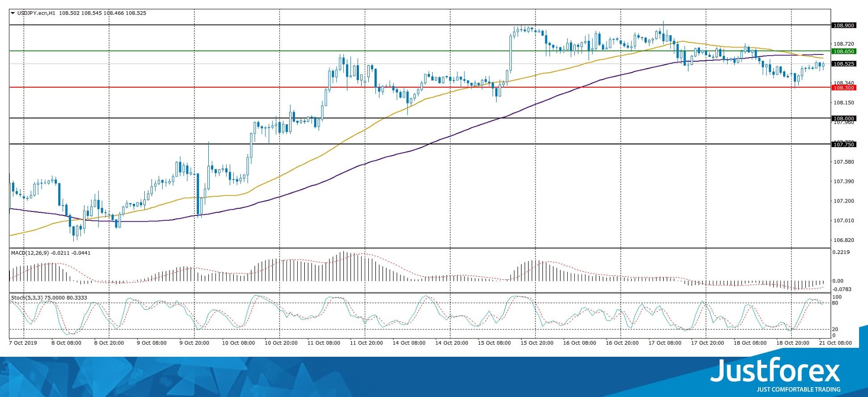Click the MACD scale value 0.2219

click(842, 252)
